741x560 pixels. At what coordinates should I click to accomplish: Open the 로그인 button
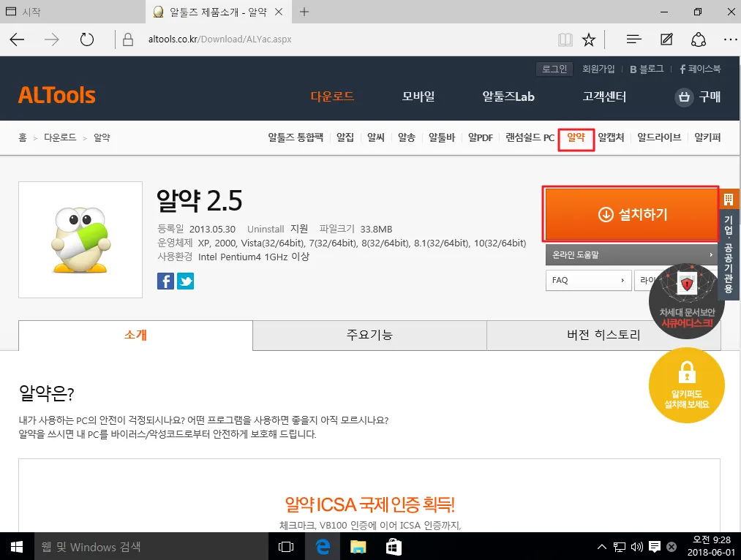[x=554, y=69]
